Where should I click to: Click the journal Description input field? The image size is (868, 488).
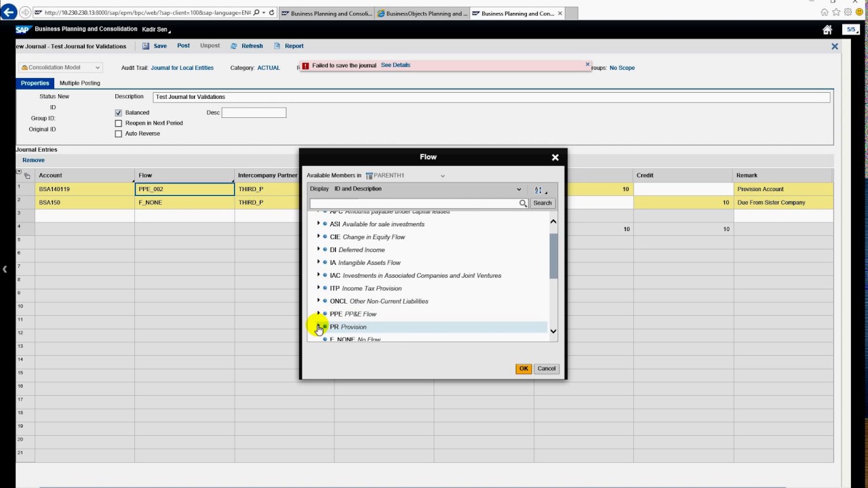point(492,97)
